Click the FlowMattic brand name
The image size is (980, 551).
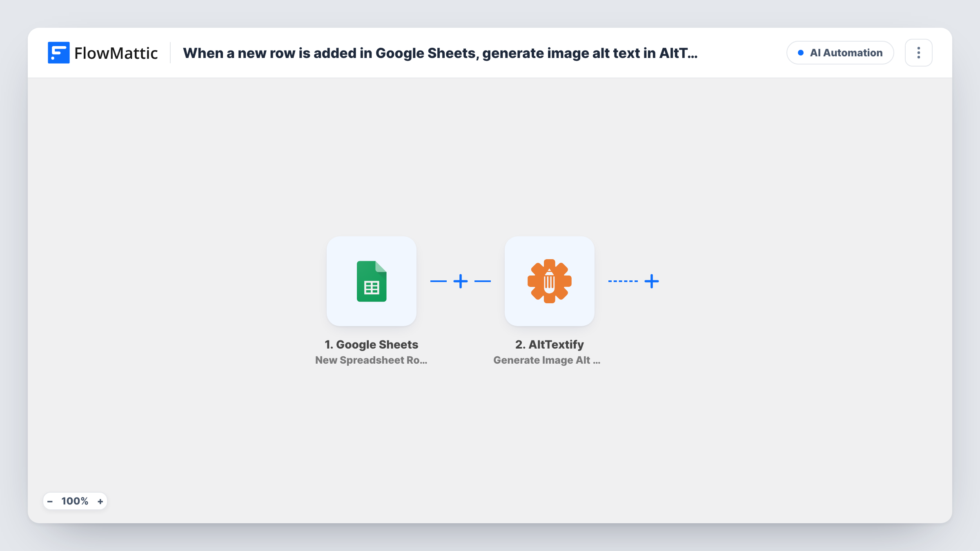pos(116,53)
